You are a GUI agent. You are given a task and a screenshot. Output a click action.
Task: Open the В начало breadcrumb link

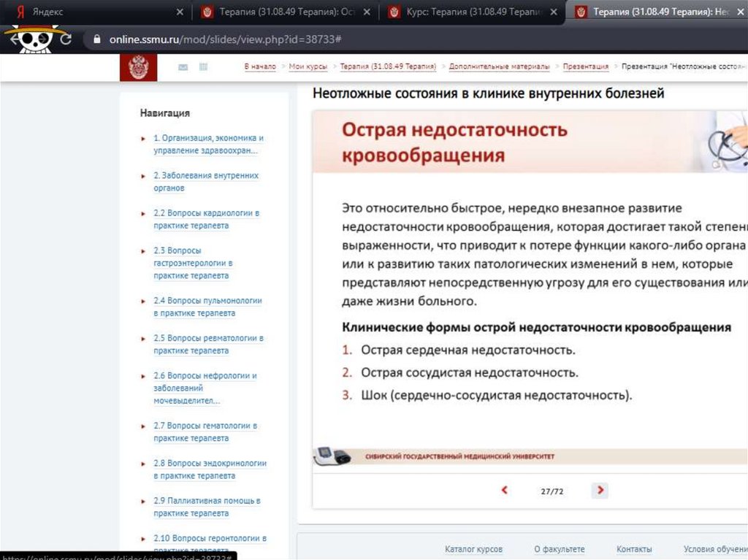[x=260, y=66]
